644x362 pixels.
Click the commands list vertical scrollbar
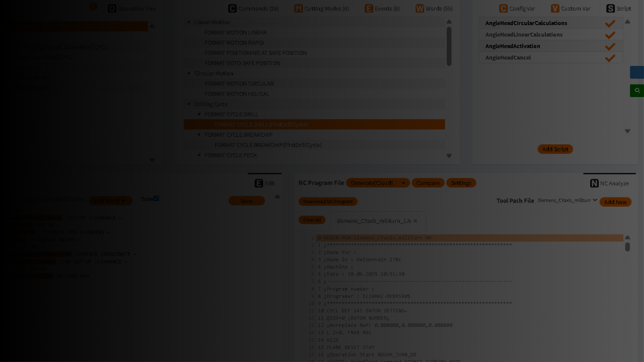(x=449, y=46)
